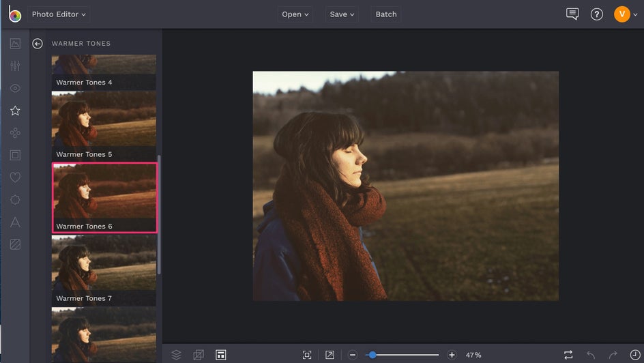Image resolution: width=644 pixels, height=363 pixels.
Task: Open the Open dropdown menu
Action: (295, 14)
